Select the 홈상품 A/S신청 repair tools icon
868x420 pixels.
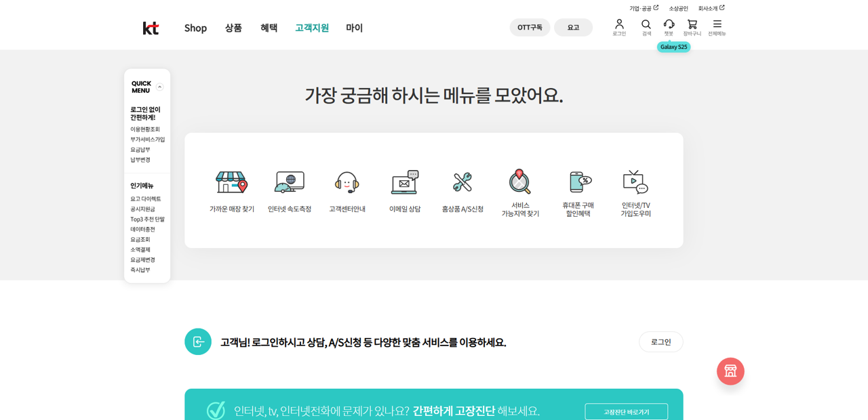point(462,182)
